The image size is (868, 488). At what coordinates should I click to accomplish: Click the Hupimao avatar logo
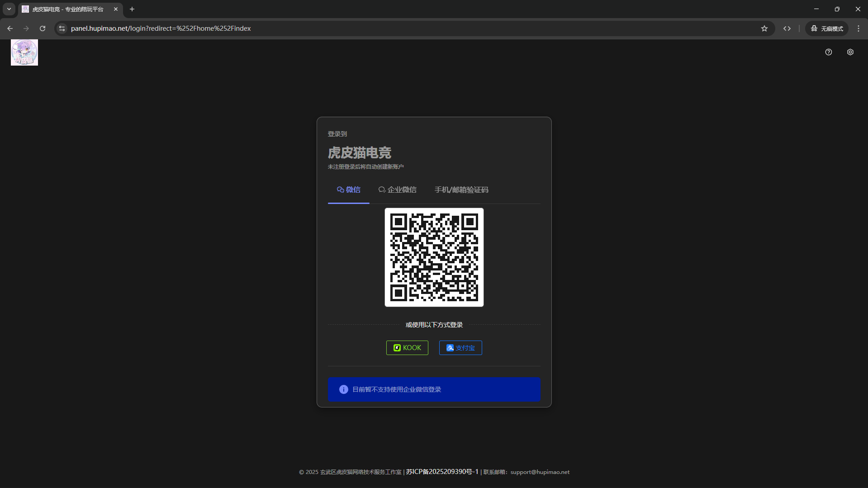24,52
